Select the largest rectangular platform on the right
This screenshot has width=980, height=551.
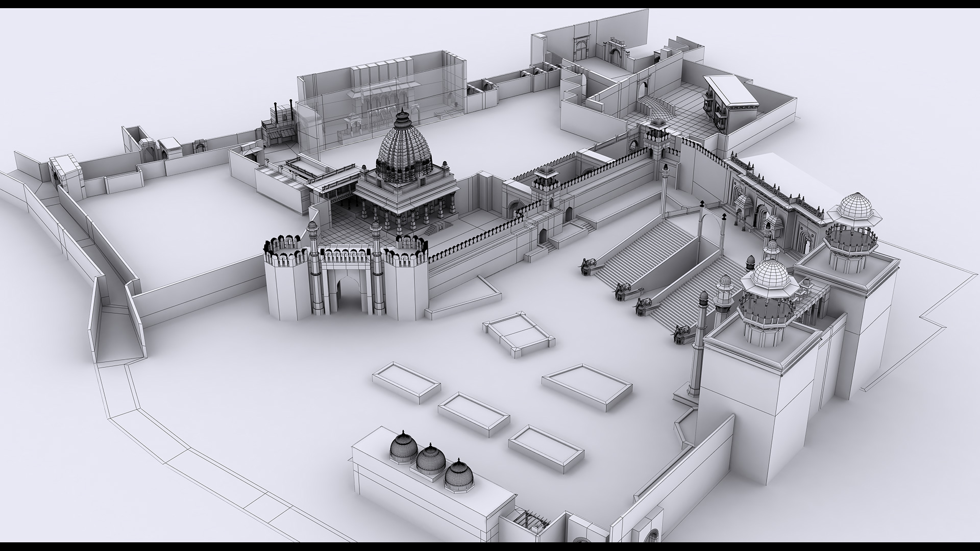[586, 386]
